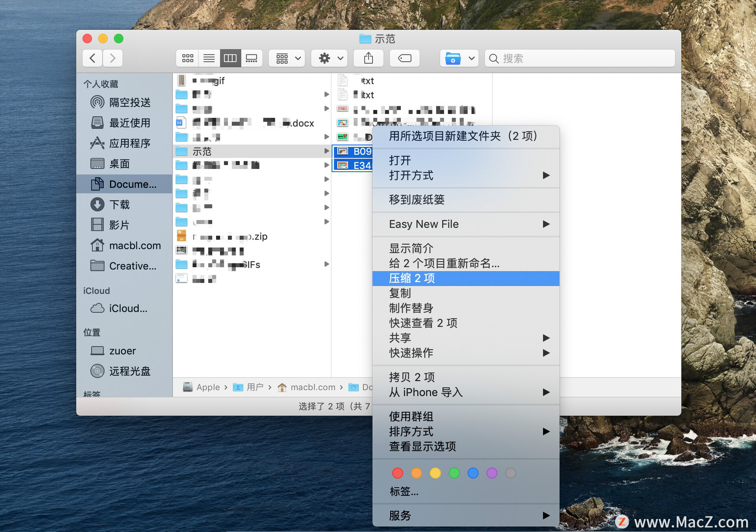Click the search field
This screenshot has width=756, height=532.
click(x=580, y=58)
